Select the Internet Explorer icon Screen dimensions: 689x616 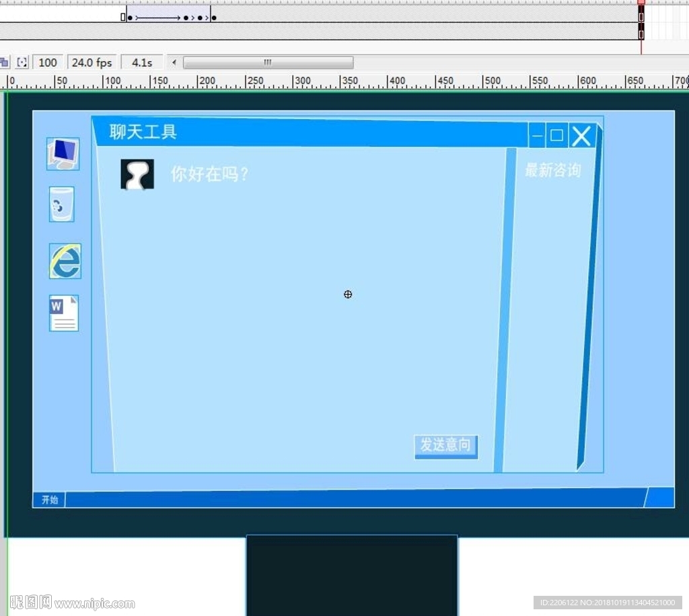tap(65, 261)
